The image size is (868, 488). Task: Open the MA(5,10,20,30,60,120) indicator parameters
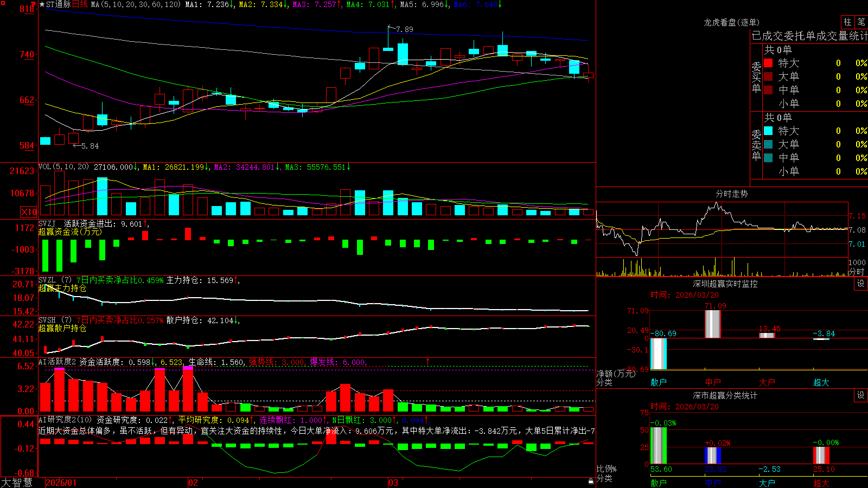pyautogui.click(x=136, y=4)
